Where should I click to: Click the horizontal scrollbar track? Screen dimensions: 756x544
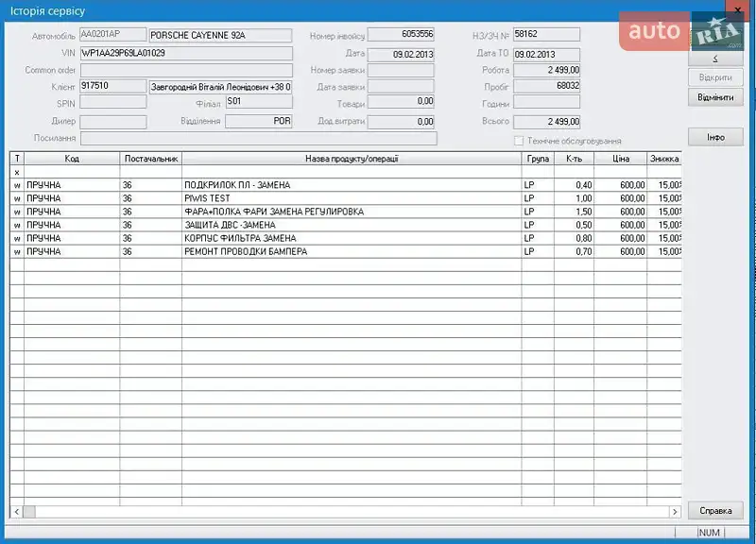[350, 511]
